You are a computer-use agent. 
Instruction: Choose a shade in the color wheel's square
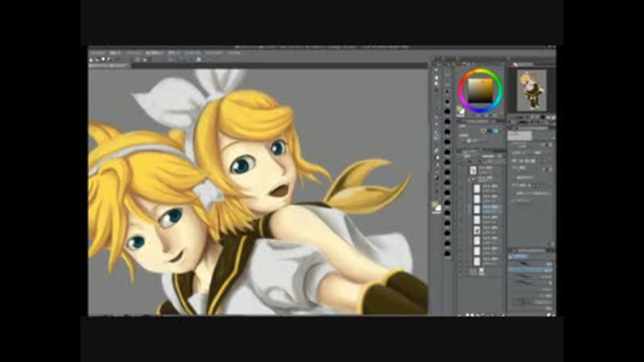480,90
